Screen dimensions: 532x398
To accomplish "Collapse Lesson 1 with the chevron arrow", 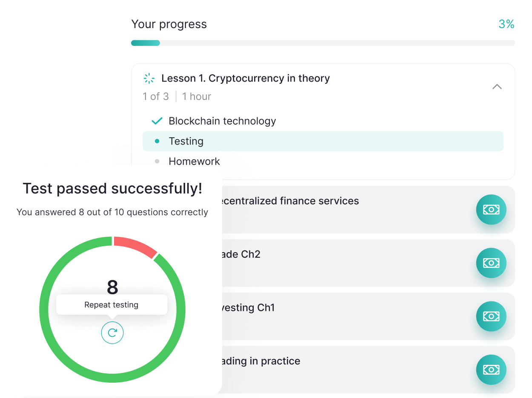I will (497, 87).
